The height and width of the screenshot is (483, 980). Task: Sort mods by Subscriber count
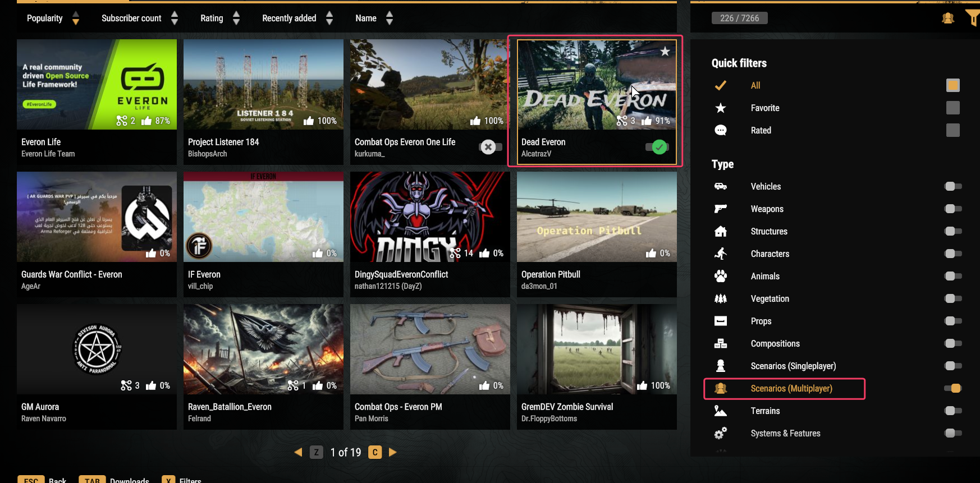pos(131,18)
